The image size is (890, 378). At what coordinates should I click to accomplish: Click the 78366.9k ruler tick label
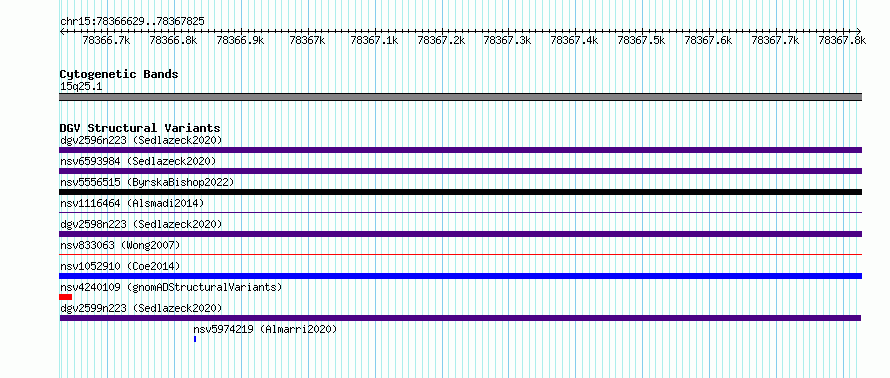click(240, 40)
